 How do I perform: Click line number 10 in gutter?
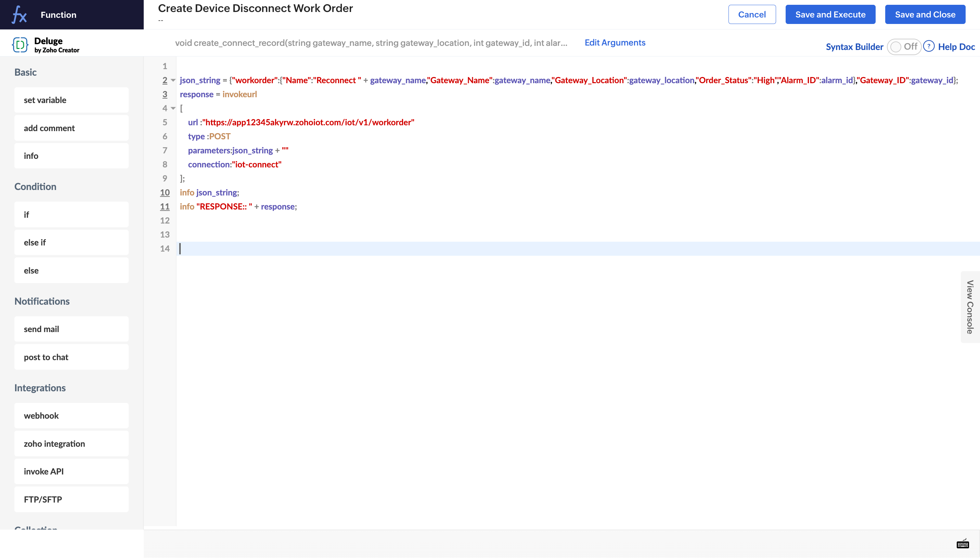165,192
